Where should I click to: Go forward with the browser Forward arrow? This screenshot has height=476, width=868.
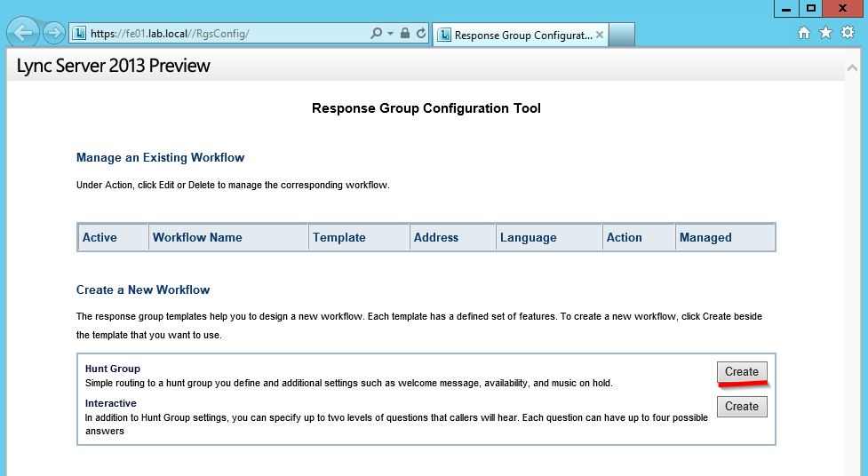click(53, 33)
